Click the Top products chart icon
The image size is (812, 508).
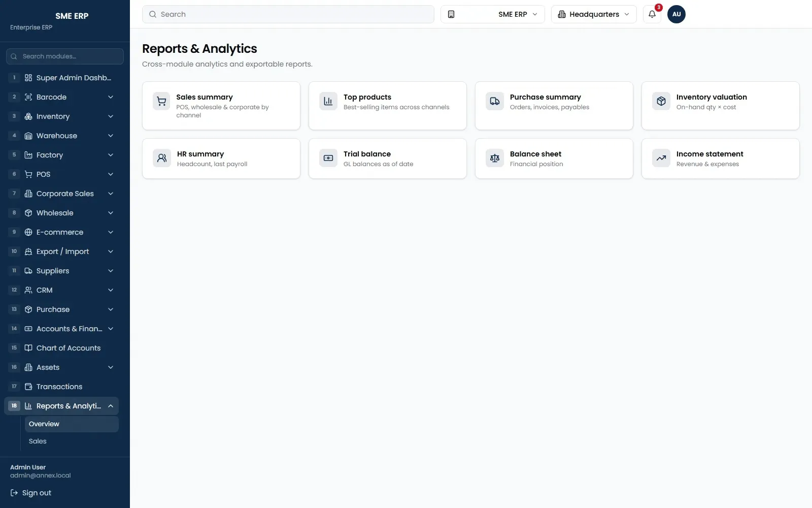(328, 101)
